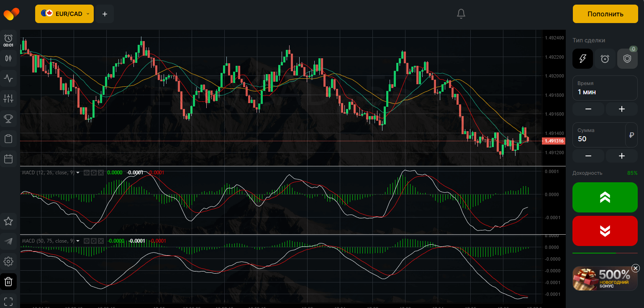This screenshot has width=644, height=308.
Task: Select the lightning quick-trade deal type
Action: [582, 59]
